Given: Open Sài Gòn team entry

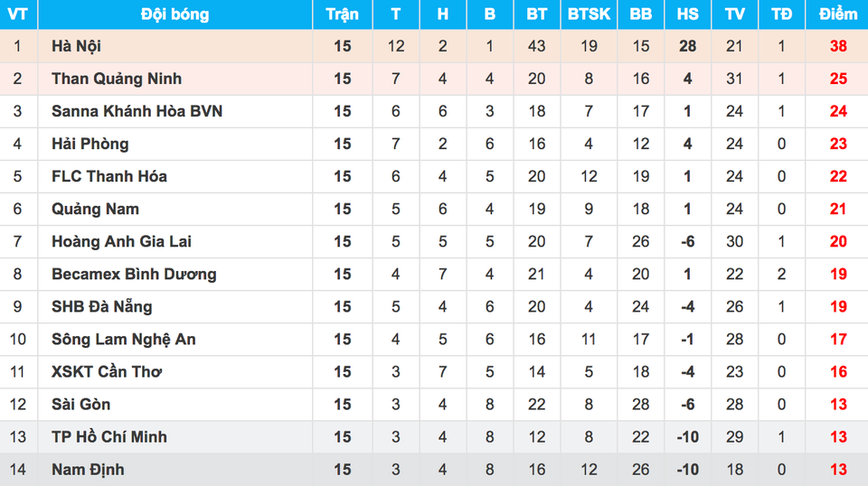Looking at the screenshot, I should (x=80, y=404).
